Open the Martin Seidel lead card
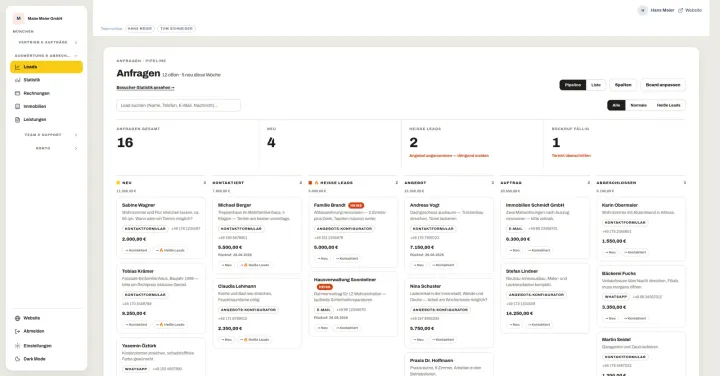Screen dimensions: 720x376 coord(641,354)
